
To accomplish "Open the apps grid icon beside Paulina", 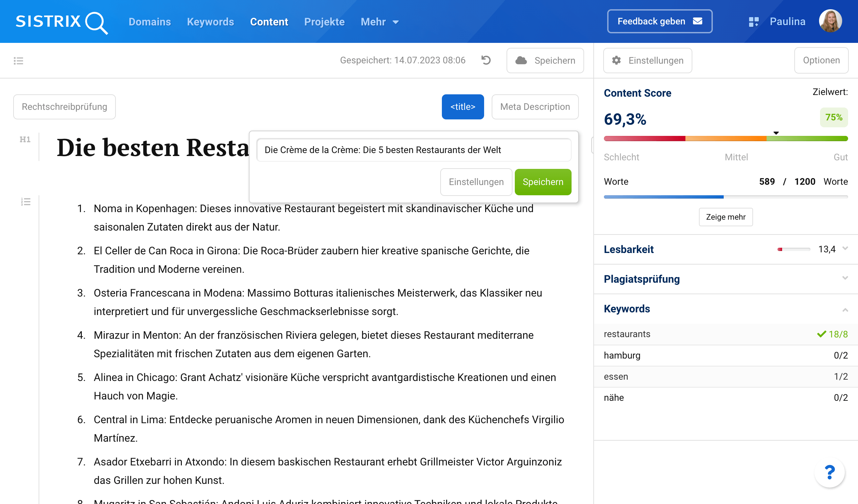I will pos(753,22).
